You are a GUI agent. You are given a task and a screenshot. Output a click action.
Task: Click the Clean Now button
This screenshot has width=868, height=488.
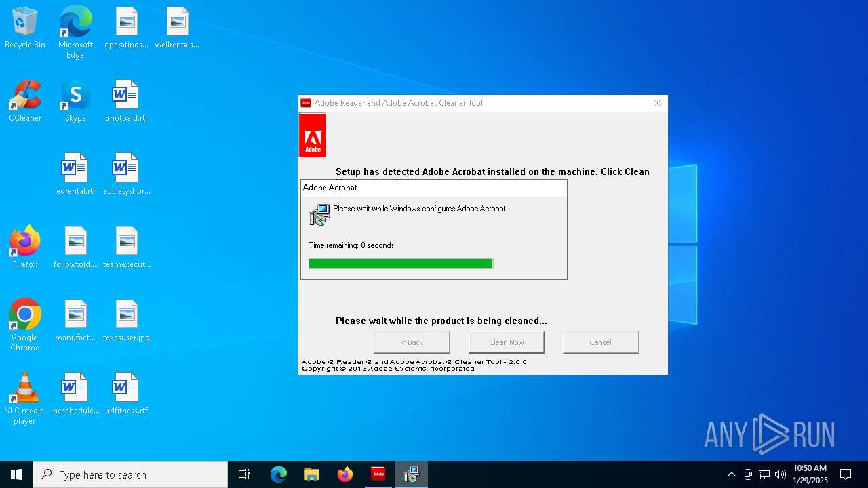507,342
